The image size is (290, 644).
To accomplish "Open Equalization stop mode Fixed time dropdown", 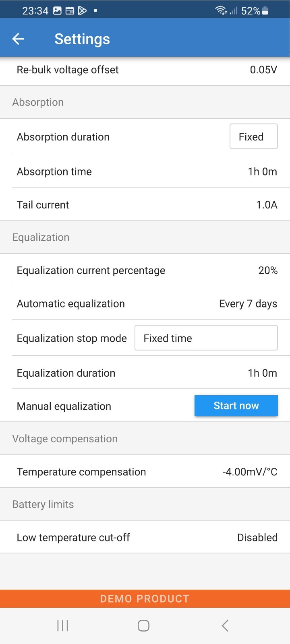I will click(206, 338).
